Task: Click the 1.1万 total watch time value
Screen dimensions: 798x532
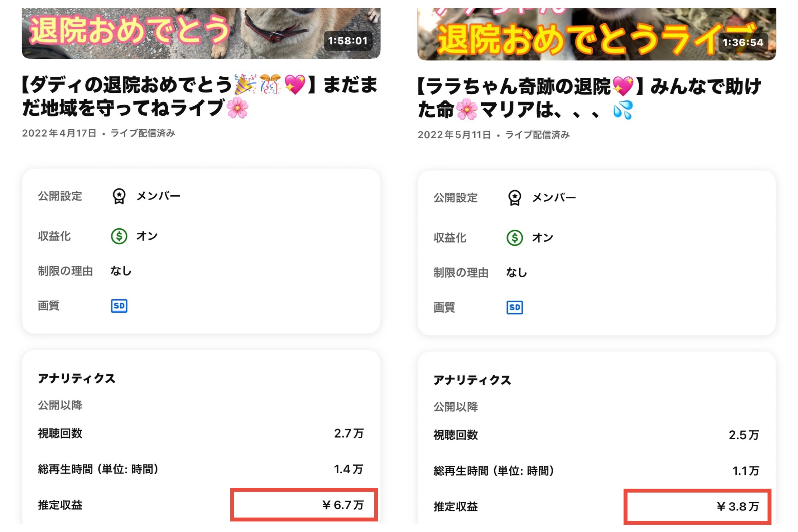Action: click(x=745, y=471)
